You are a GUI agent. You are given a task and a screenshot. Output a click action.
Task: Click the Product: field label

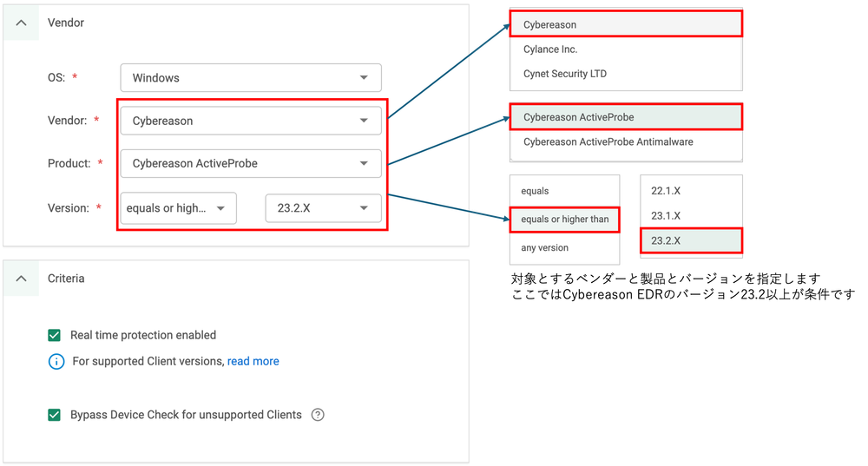pyautogui.click(x=69, y=163)
